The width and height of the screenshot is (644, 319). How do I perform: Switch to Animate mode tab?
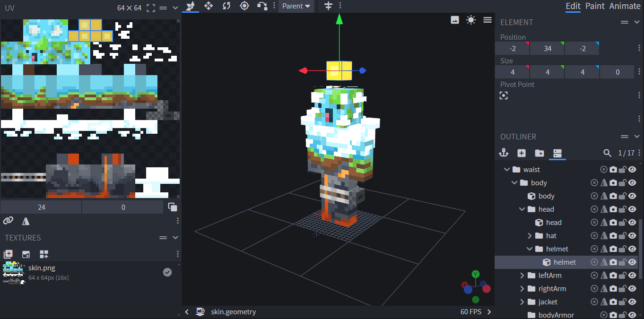625,6
